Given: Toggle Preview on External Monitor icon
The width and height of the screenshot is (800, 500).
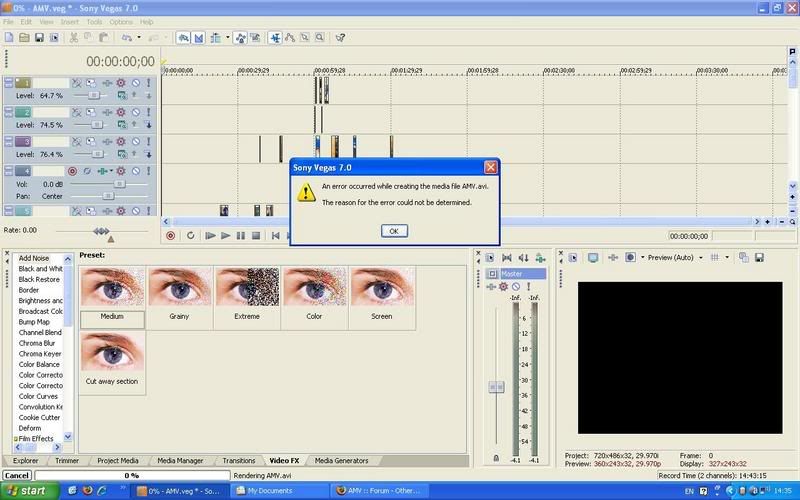Looking at the screenshot, I should [x=593, y=258].
